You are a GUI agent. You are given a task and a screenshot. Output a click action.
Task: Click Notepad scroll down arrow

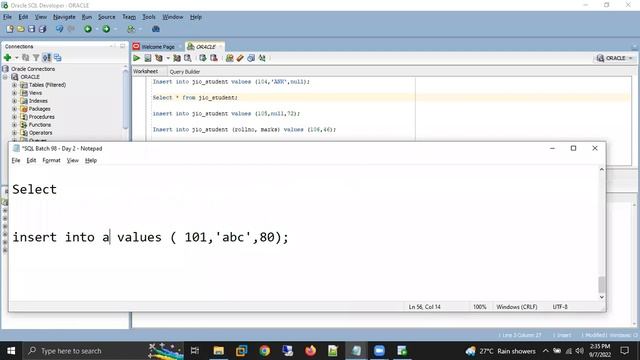point(602,297)
